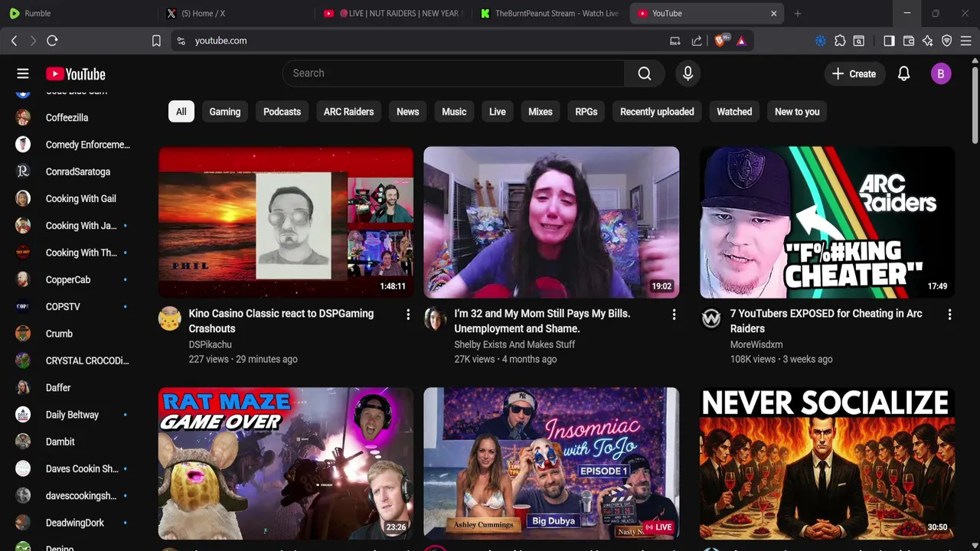
Task: Go to the YouTube home logo
Action: coord(75,73)
